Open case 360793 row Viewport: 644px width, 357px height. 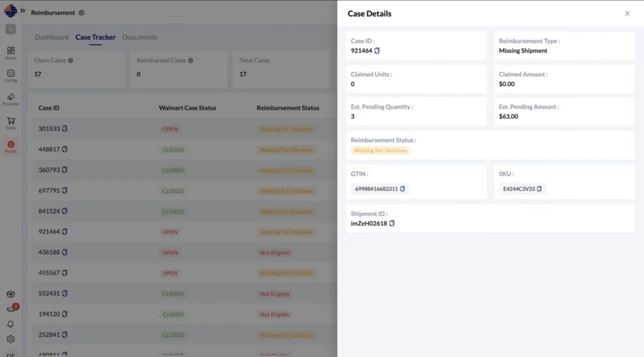[184, 170]
